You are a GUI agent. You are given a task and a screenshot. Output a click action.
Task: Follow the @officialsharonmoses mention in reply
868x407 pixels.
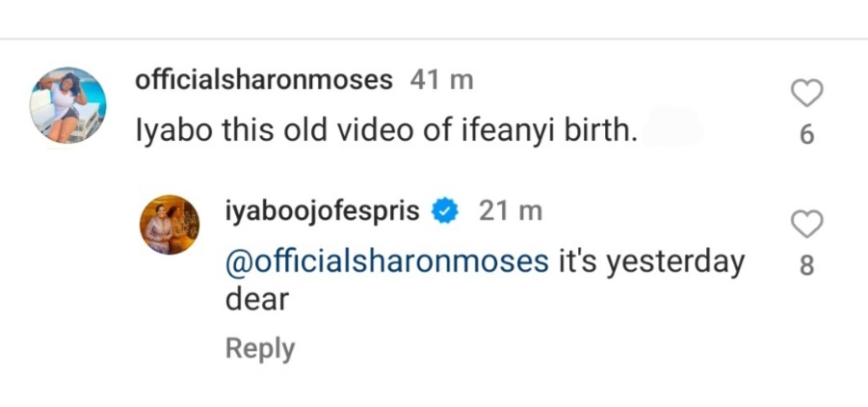click(387, 261)
